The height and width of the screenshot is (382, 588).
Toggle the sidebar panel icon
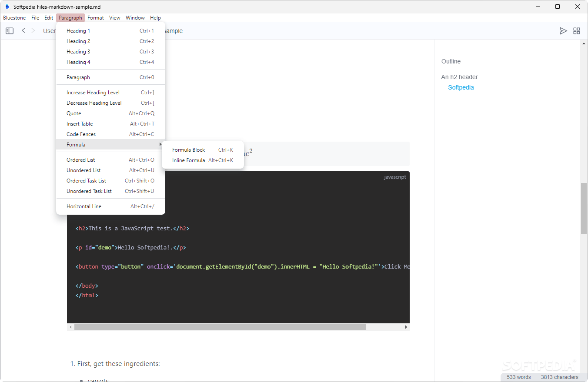point(10,31)
